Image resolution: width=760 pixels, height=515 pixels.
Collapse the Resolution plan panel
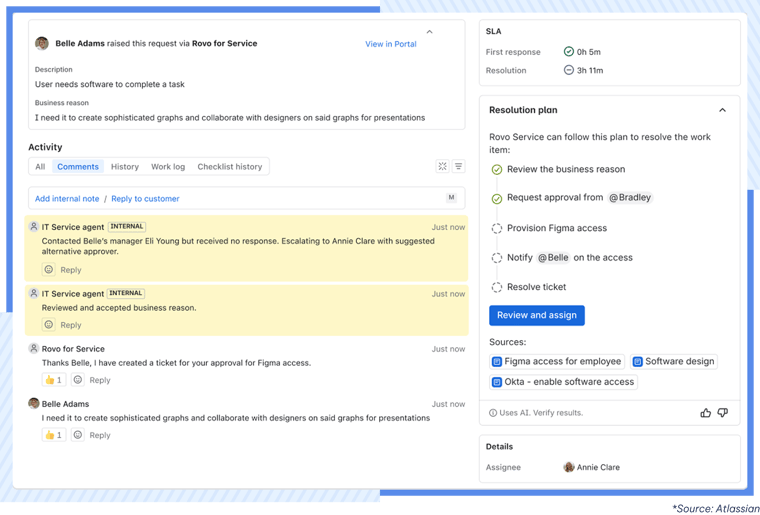[x=722, y=110]
